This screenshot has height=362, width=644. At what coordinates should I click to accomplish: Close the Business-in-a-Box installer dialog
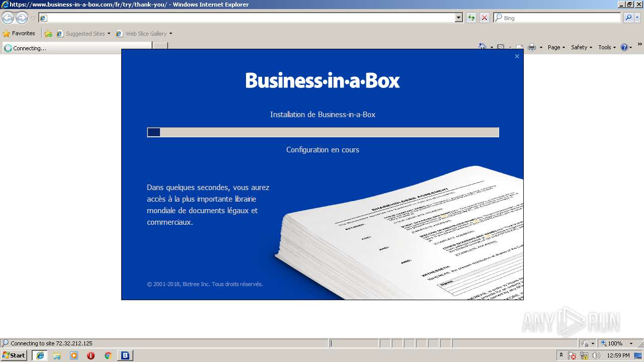coord(517,56)
